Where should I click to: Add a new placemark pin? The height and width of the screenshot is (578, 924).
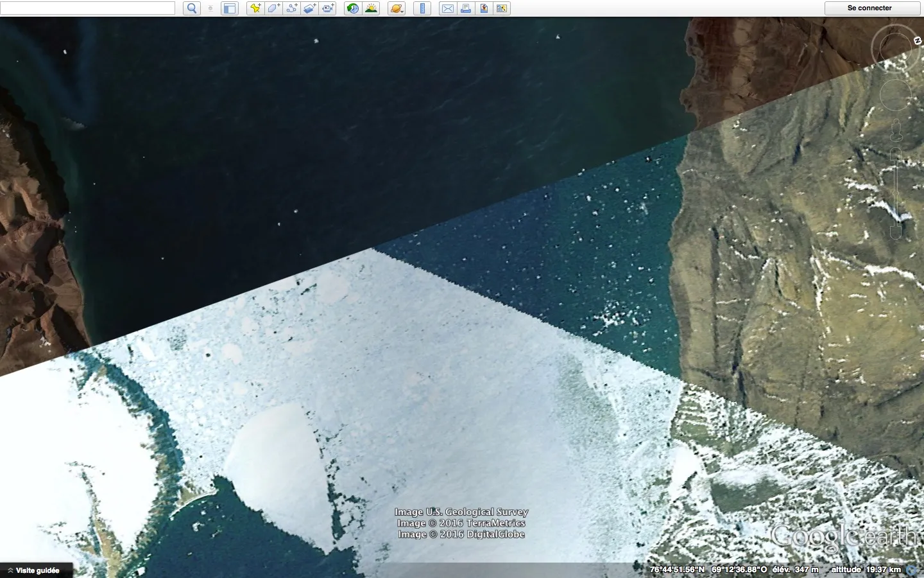coord(255,8)
